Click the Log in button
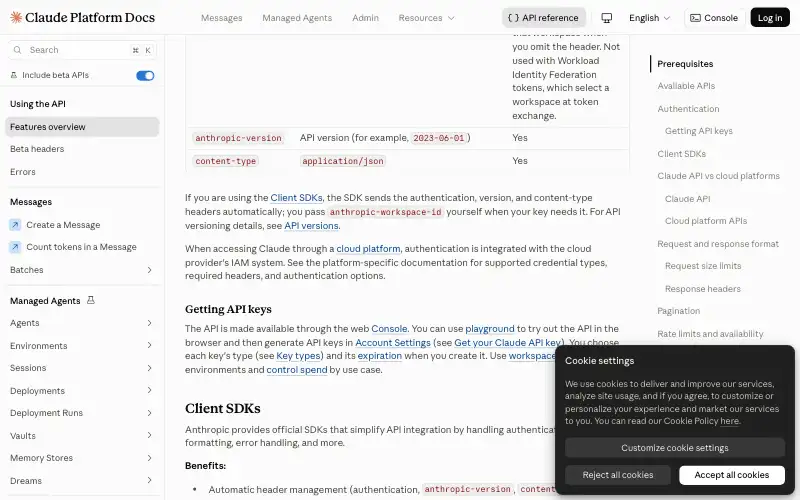800x500 pixels. (770, 18)
